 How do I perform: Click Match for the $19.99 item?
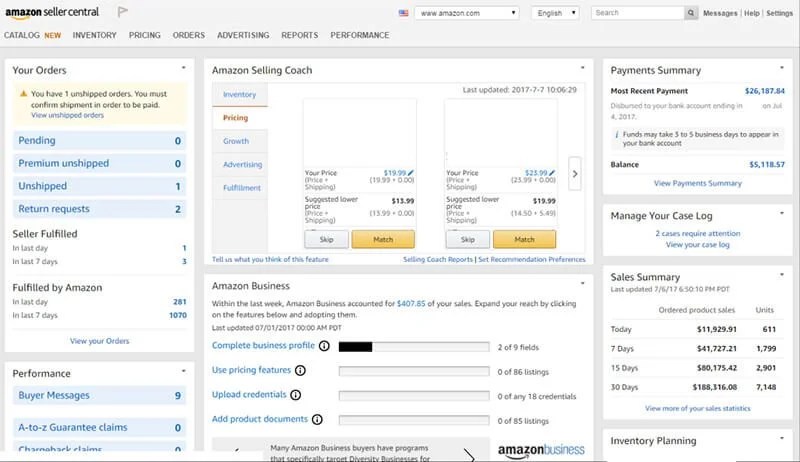point(383,239)
